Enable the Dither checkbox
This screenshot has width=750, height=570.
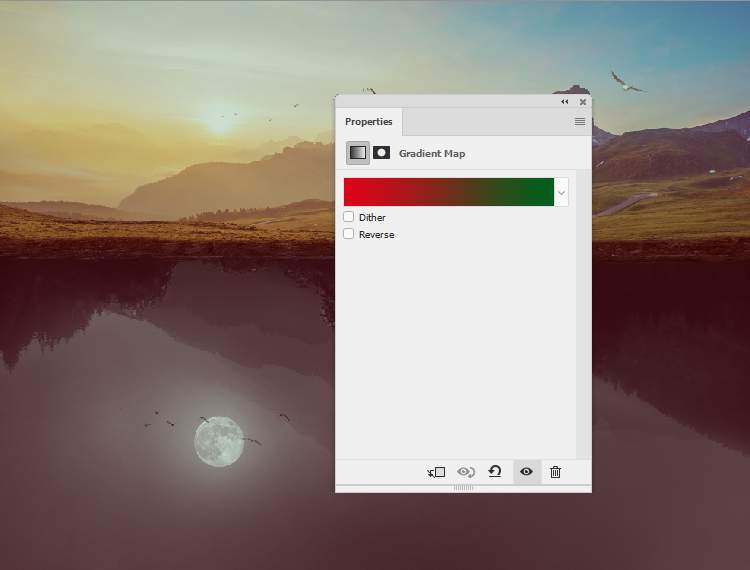point(349,217)
